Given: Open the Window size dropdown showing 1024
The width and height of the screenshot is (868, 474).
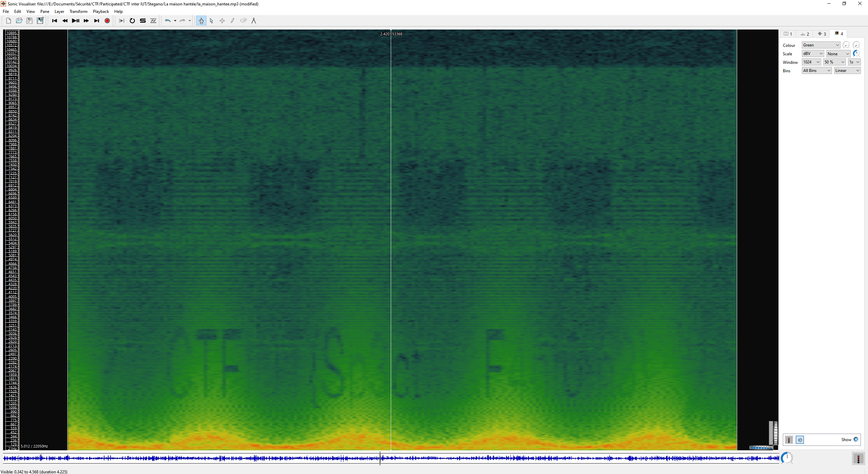Looking at the screenshot, I should (811, 62).
